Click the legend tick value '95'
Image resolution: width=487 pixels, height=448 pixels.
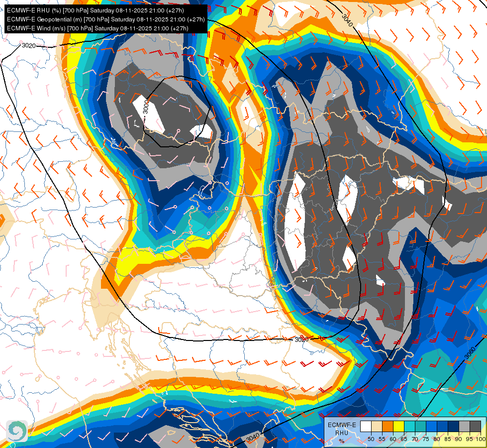pyautogui.click(x=469, y=439)
